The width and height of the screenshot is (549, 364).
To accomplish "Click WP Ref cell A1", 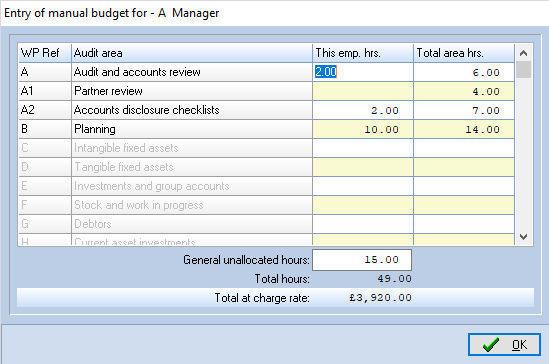I will pyautogui.click(x=45, y=91).
